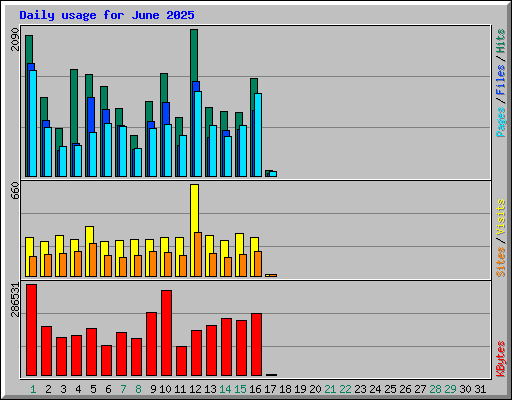
Task: Click the Visits legend label
Action: tap(501, 218)
